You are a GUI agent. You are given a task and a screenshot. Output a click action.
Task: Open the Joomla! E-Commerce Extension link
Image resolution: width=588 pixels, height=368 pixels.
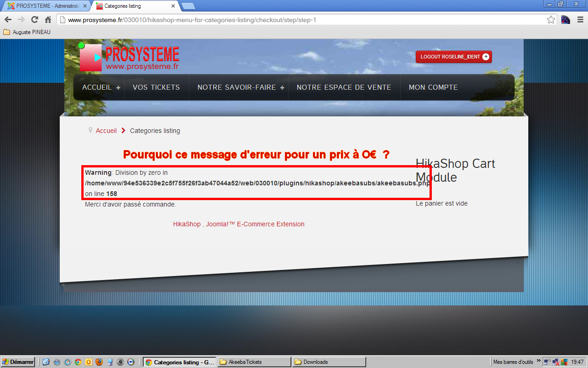click(255, 224)
